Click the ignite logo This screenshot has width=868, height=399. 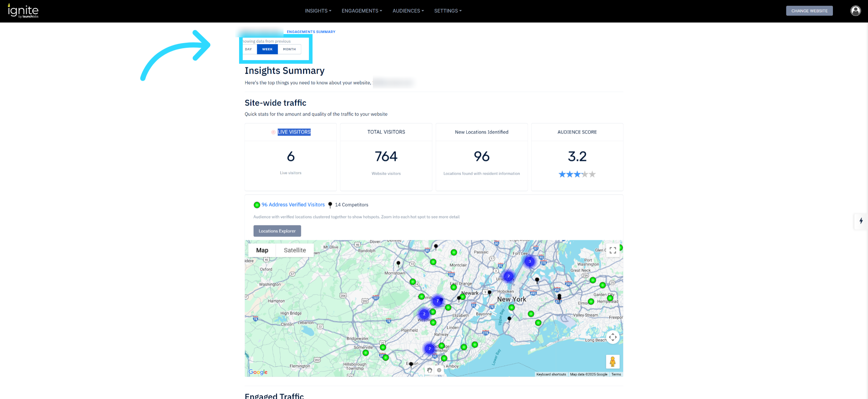[x=23, y=11]
